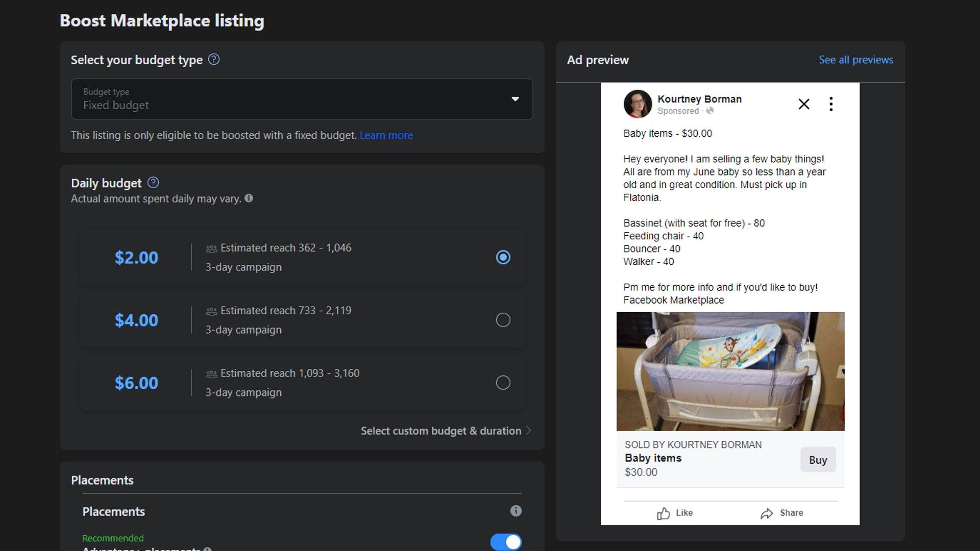Select the $4.00 daily budget radio button
Viewport: 980px width, 551px height.
pos(503,320)
